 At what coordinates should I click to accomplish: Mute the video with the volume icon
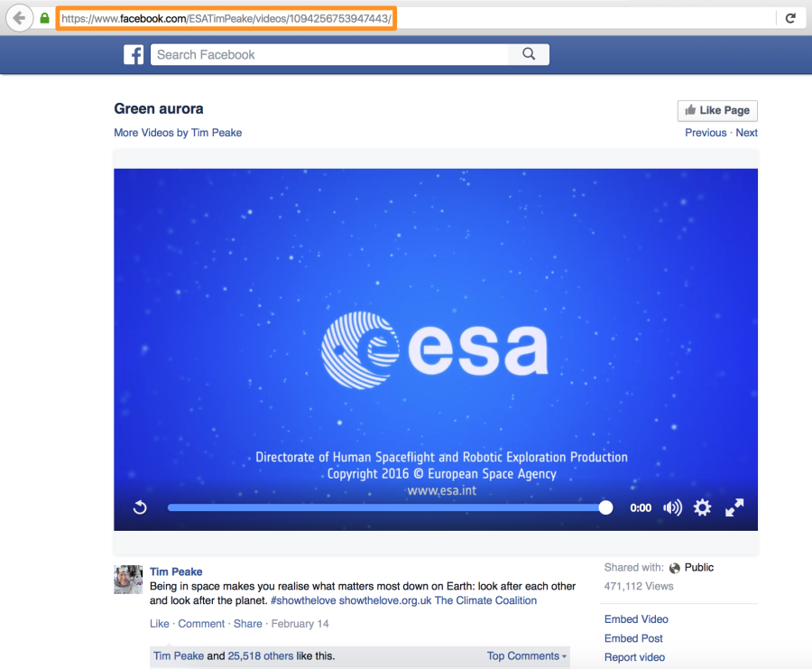point(672,507)
